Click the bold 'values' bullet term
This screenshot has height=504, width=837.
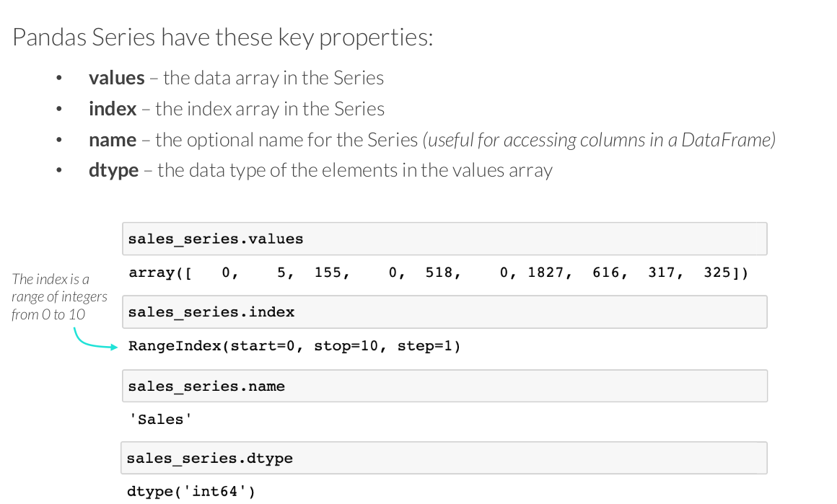coord(116,78)
